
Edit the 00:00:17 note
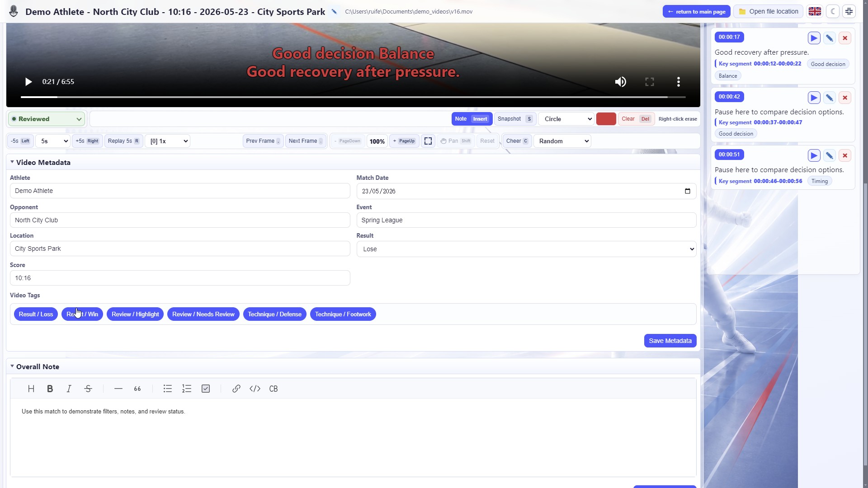(x=829, y=38)
